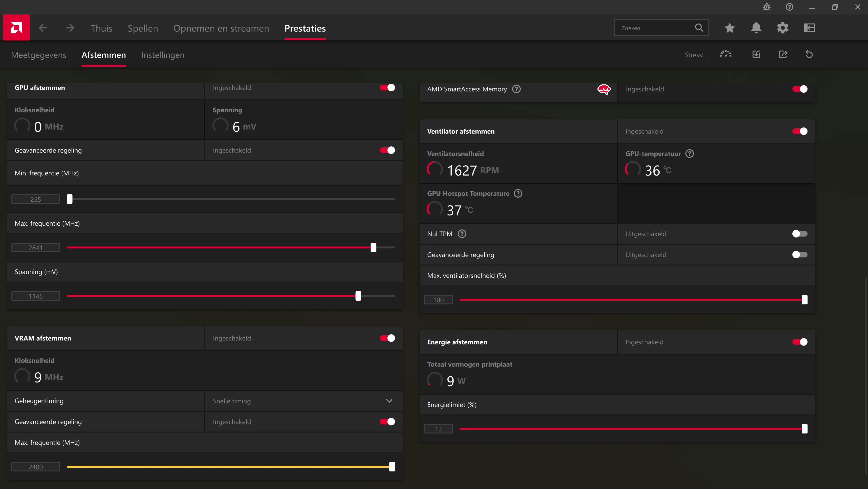
Task: Switch to Instellingen subtab
Action: click(x=163, y=55)
